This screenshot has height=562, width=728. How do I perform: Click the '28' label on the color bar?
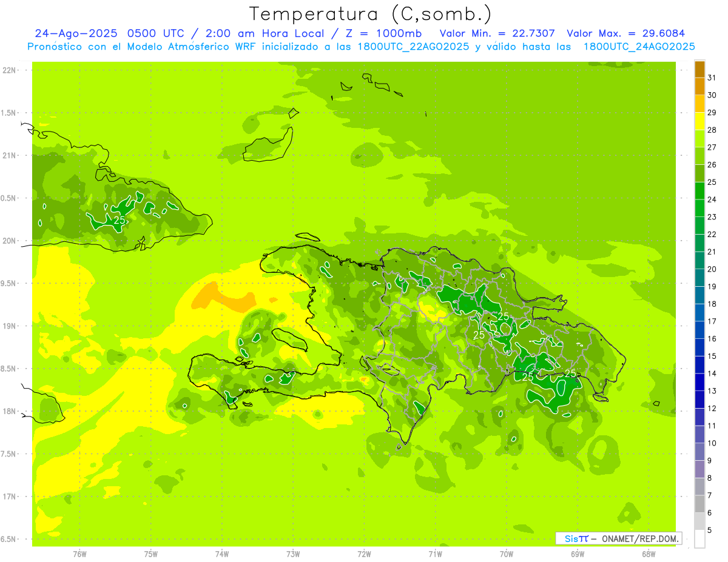coord(712,130)
